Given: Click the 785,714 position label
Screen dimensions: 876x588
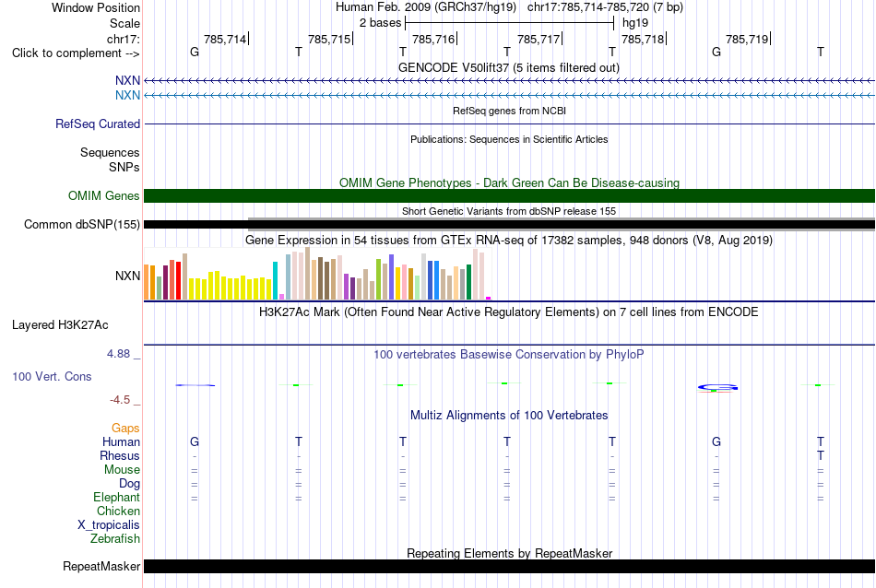Looking at the screenshot, I should click(225, 39).
